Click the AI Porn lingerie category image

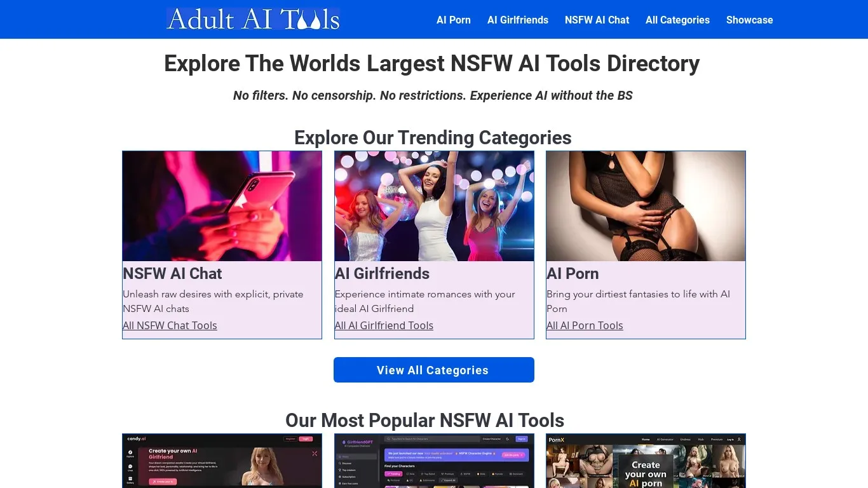click(x=646, y=206)
